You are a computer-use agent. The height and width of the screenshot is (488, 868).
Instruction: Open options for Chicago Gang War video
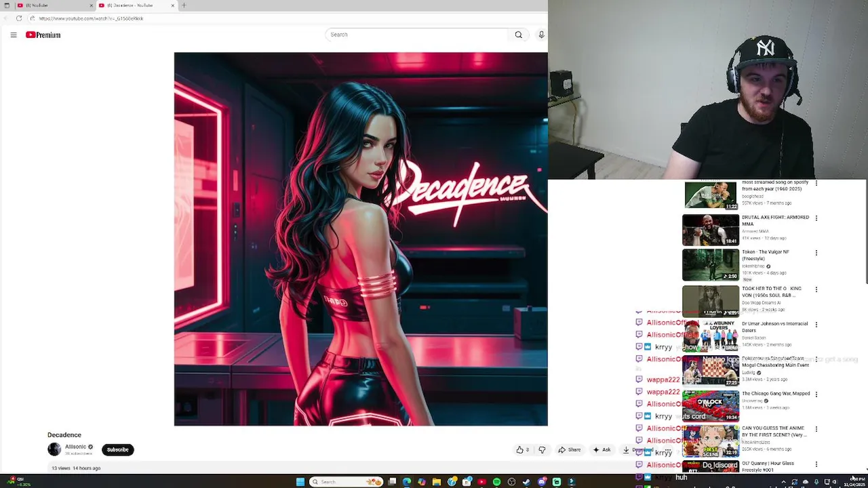816,394
